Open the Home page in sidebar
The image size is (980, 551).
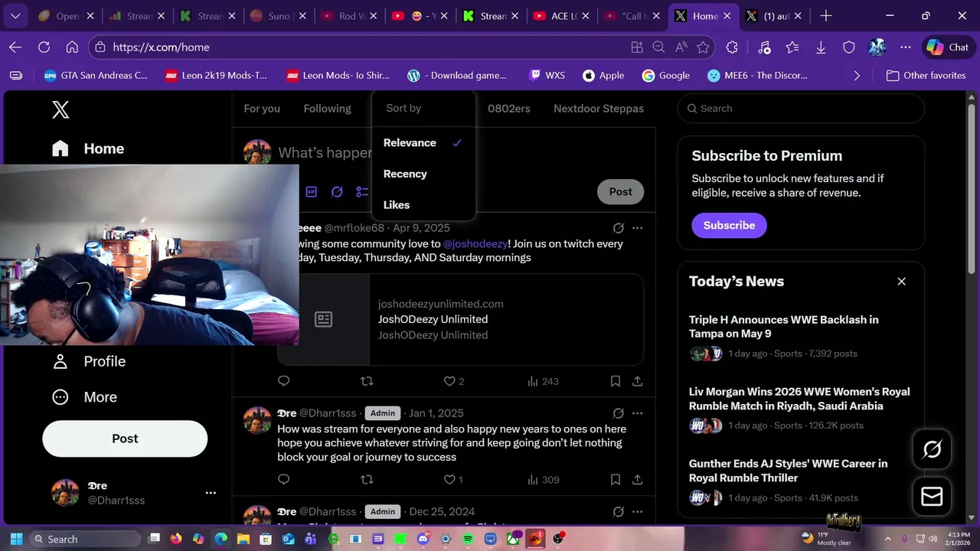click(x=88, y=148)
